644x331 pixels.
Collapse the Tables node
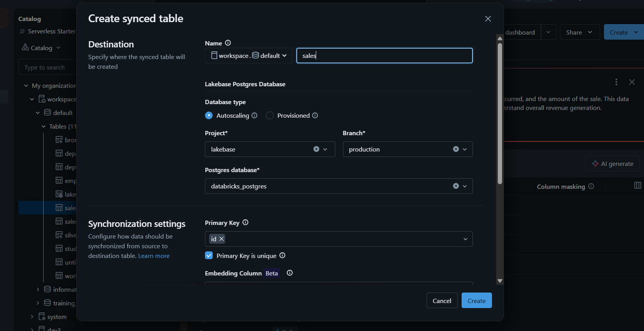44,126
